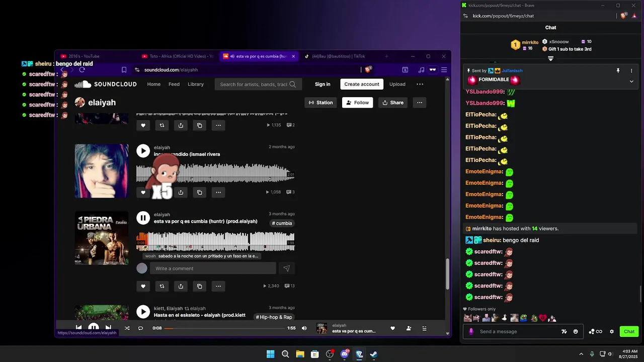Open the header more-options menu
Image resolution: width=644 pixels, height=362 pixels.
click(420, 84)
